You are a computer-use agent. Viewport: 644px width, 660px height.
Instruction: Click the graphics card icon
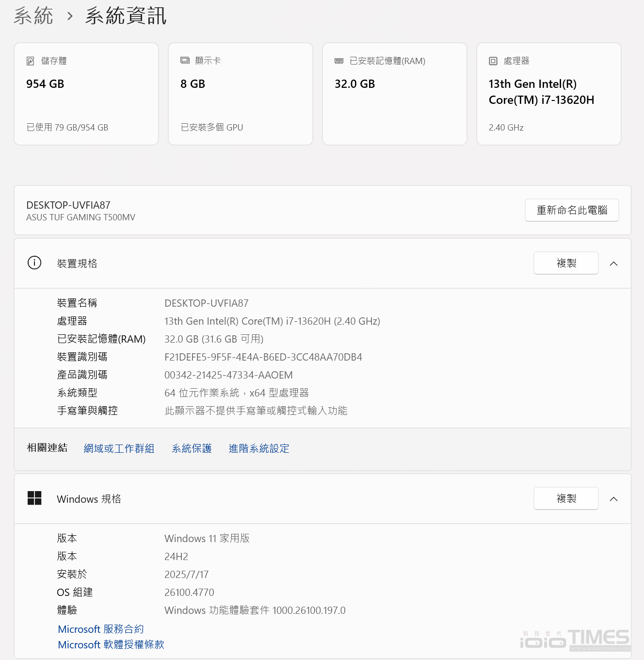click(185, 61)
